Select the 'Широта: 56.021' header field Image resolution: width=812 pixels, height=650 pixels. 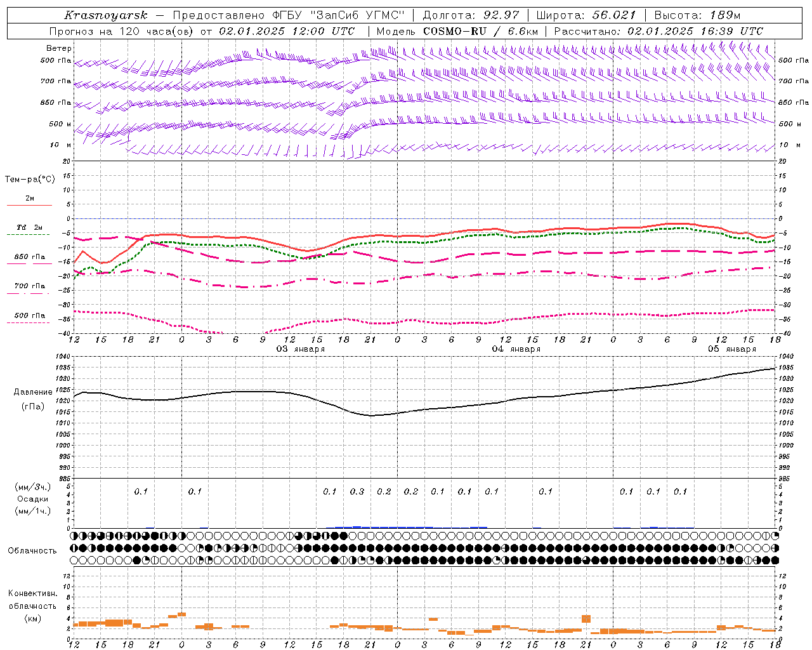(x=586, y=15)
